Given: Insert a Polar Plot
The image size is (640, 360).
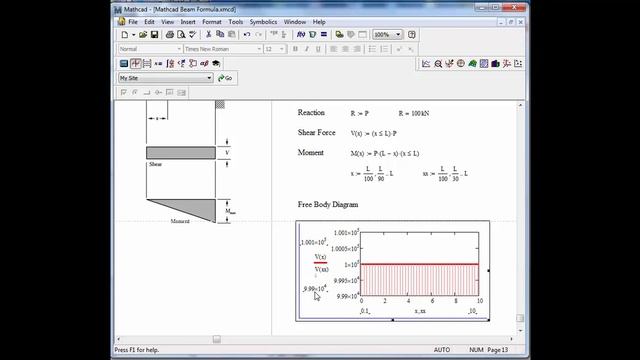Looking at the screenshot, I should (460, 64).
